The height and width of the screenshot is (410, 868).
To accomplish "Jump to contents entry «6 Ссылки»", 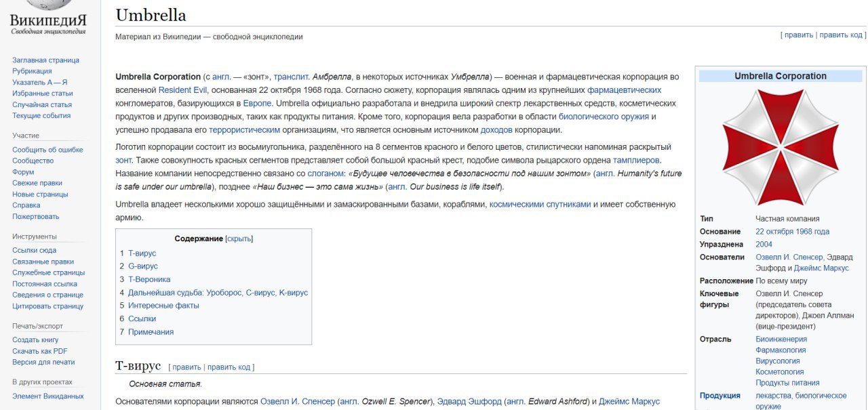I will (x=138, y=319).
